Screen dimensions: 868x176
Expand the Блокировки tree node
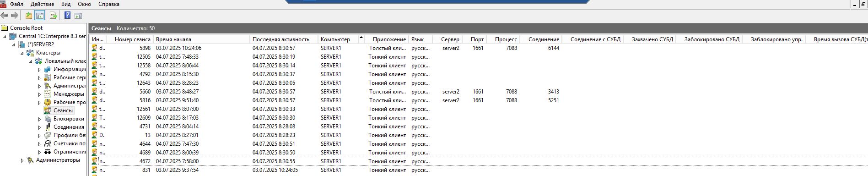click(39, 119)
